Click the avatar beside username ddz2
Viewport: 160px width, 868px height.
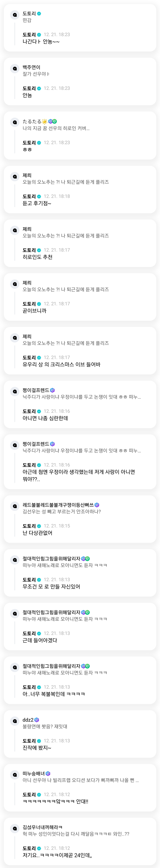pos(15,721)
